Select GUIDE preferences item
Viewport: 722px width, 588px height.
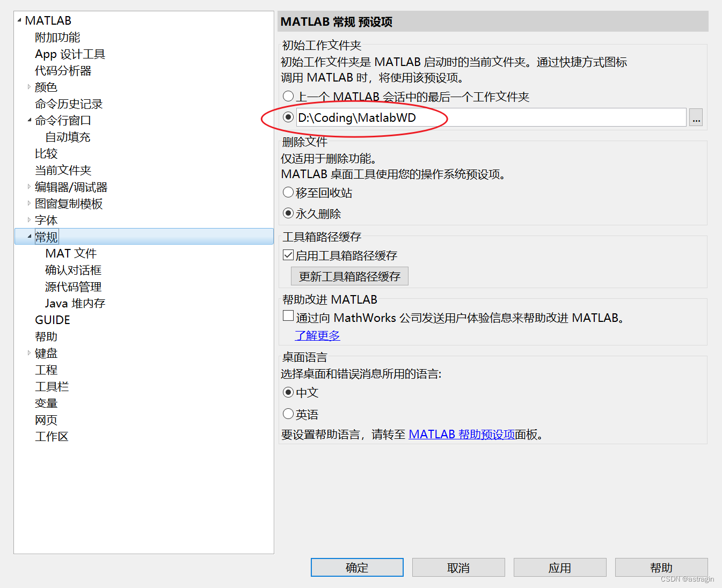52,319
